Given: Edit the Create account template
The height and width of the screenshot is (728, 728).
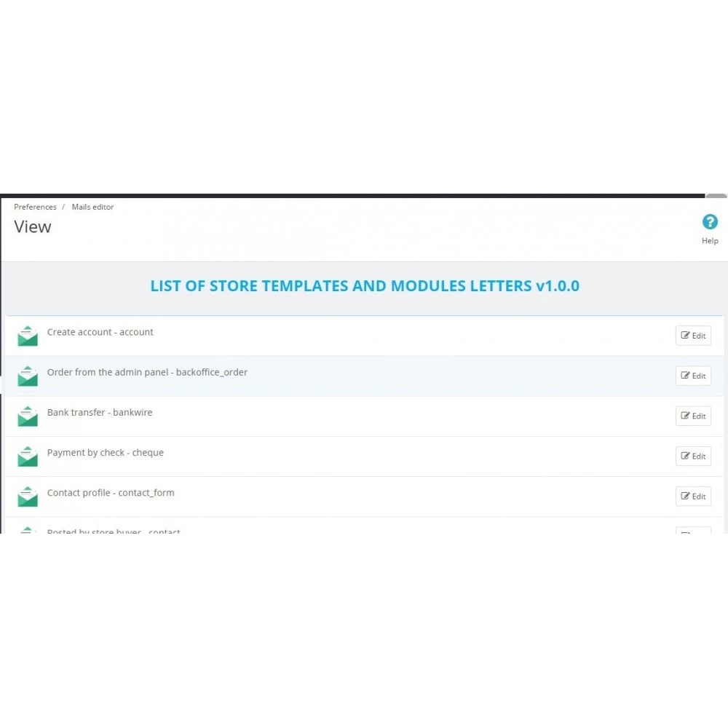Looking at the screenshot, I should [x=693, y=336].
